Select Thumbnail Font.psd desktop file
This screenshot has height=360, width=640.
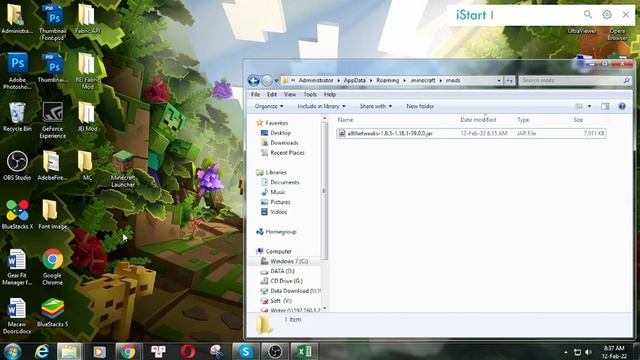pos(53,22)
